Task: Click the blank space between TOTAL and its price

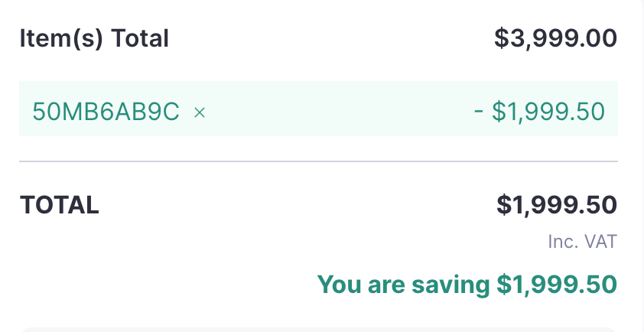Action: click(x=298, y=205)
